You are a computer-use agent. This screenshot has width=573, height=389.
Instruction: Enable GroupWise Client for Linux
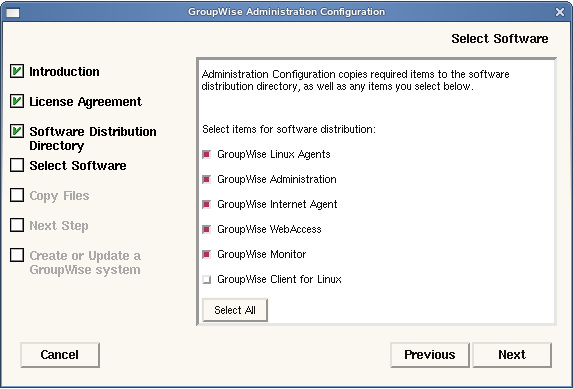click(207, 280)
